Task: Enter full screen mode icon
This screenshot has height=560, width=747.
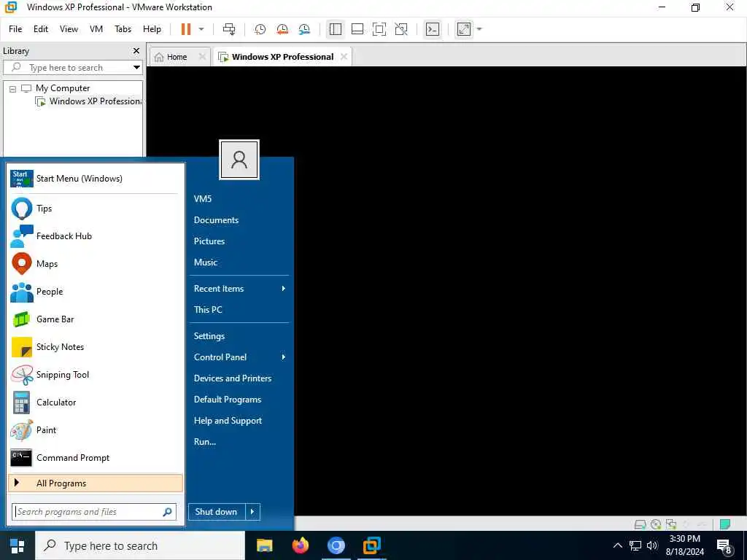Action: coord(379,29)
